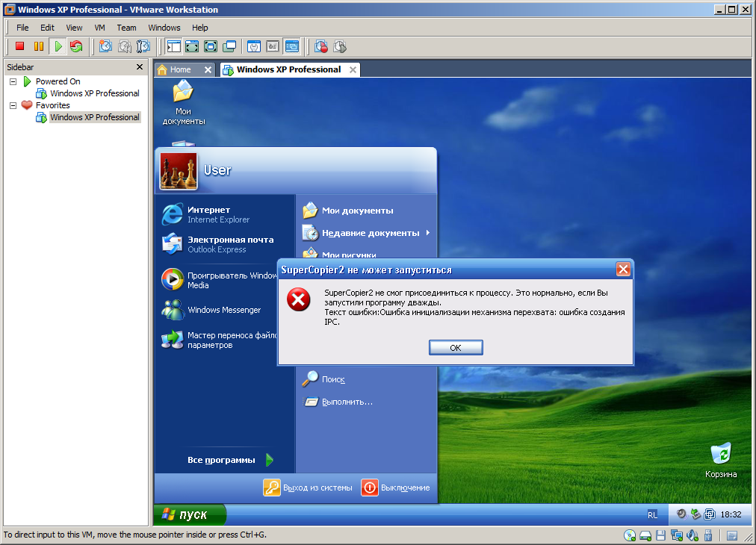This screenshot has width=756, height=545.
Task: Open the File menu
Action: [x=22, y=28]
